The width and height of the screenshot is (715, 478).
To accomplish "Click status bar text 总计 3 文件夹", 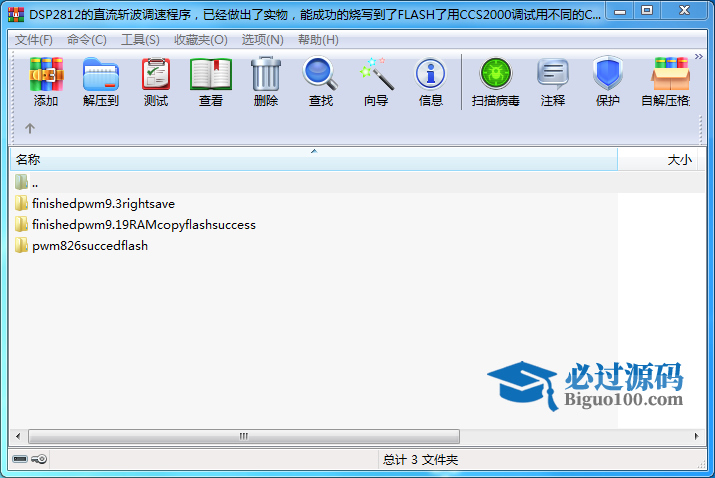I will [x=420, y=459].
